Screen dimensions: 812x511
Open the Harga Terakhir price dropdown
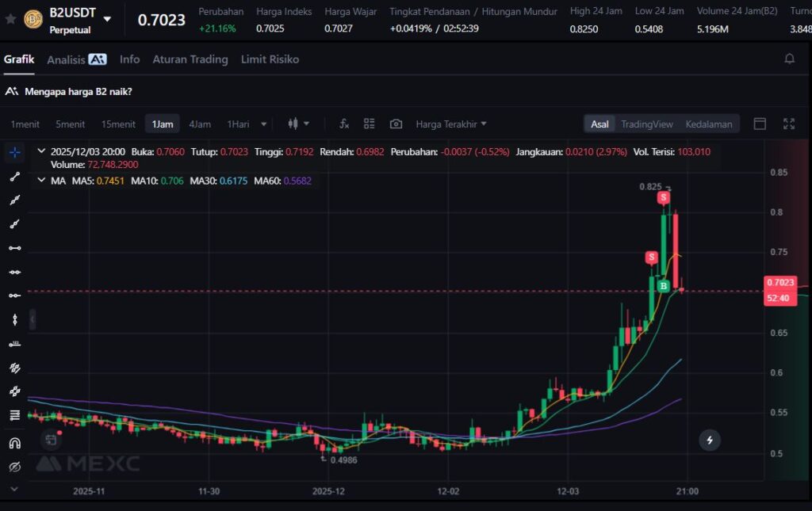tap(451, 124)
